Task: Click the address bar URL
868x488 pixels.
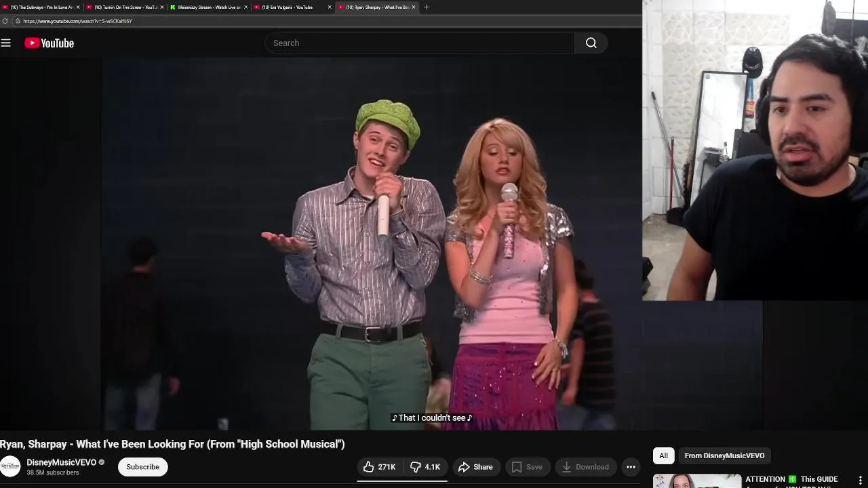Action: tap(77, 21)
